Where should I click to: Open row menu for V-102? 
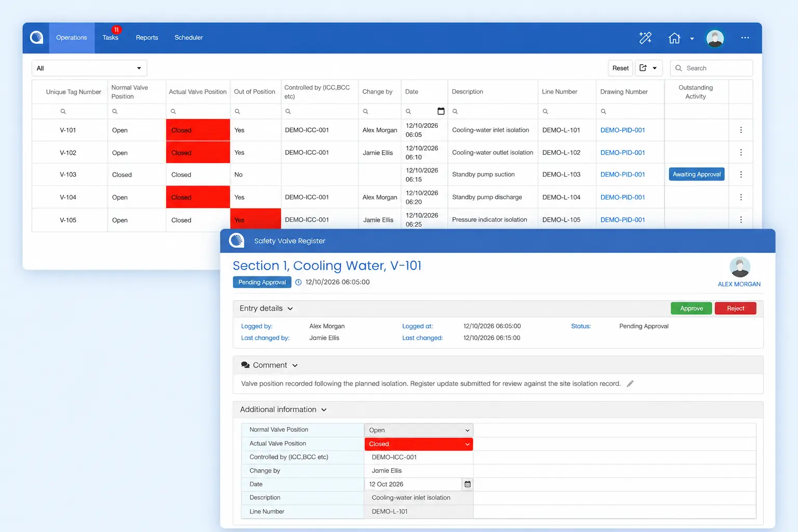[x=741, y=153]
